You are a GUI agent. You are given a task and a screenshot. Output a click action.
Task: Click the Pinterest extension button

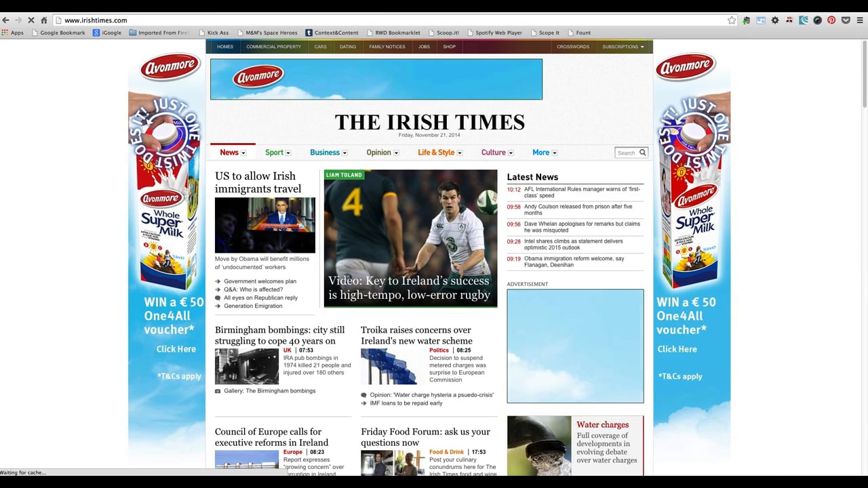pyautogui.click(x=831, y=20)
